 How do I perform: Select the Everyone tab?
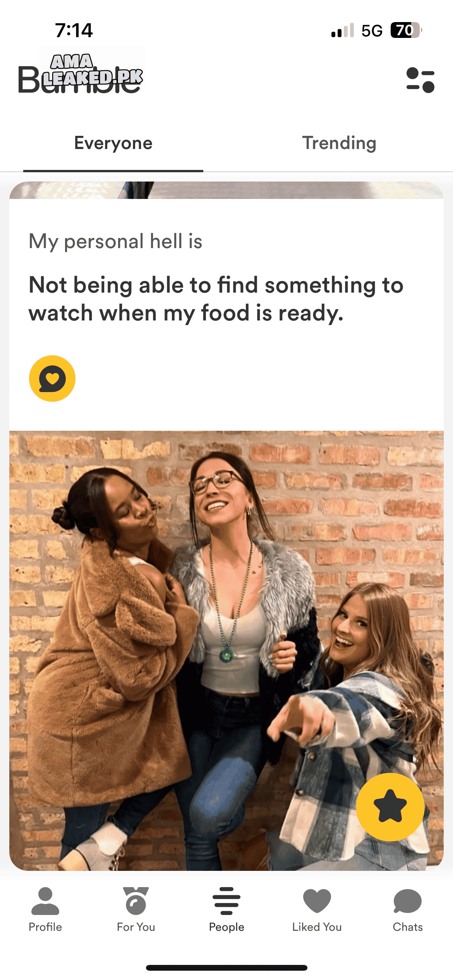pyautogui.click(x=113, y=143)
